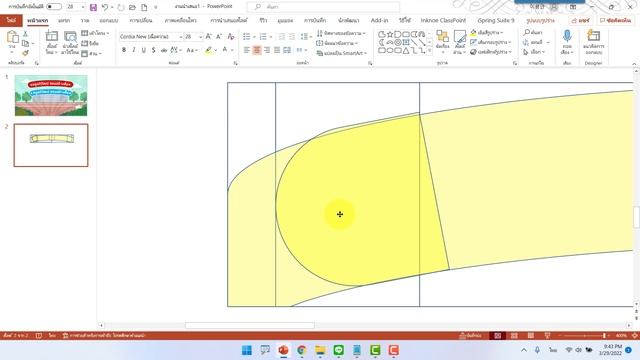Open the Shape Outline dropdown
The height and width of the screenshot is (360, 640).
point(490,42)
